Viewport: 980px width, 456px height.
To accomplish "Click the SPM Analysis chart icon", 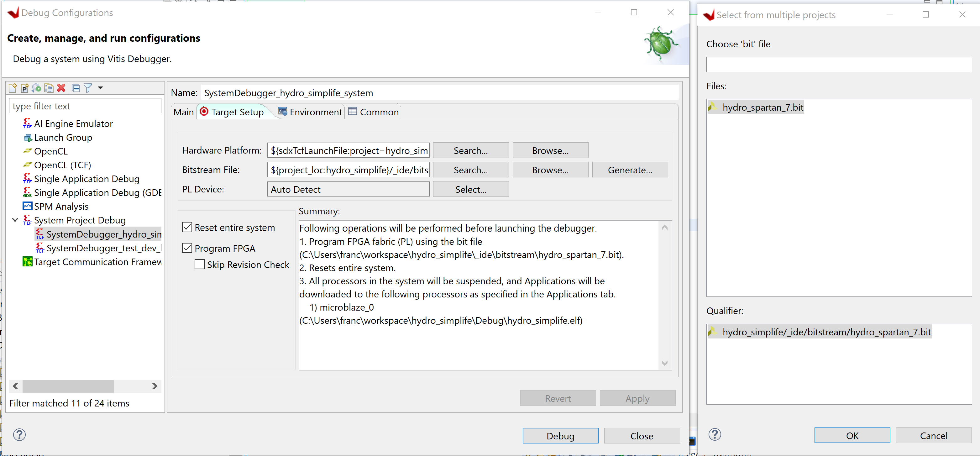I will [27, 206].
